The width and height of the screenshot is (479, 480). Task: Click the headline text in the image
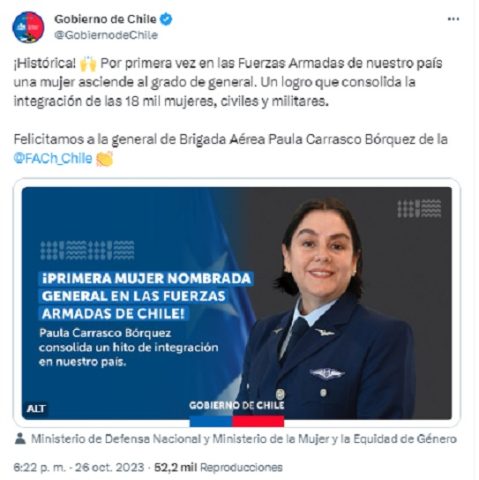click(x=146, y=296)
